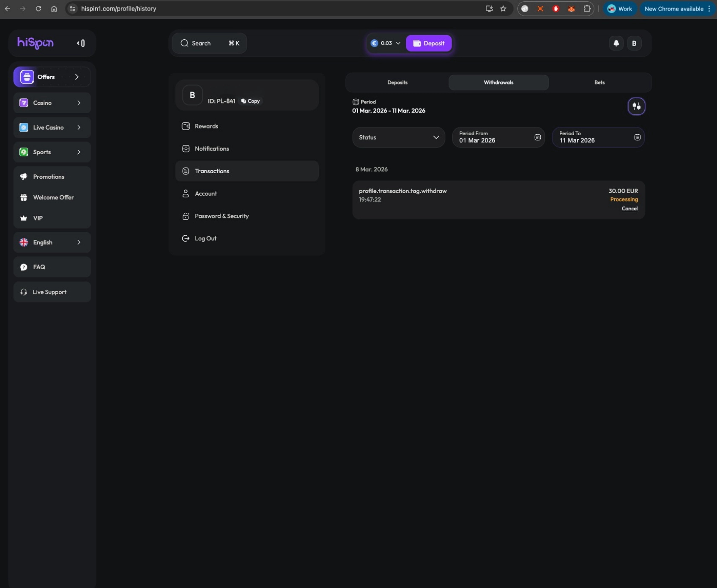Click the 8 Mar. 2026 date header

pyautogui.click(x=372, y=169)
